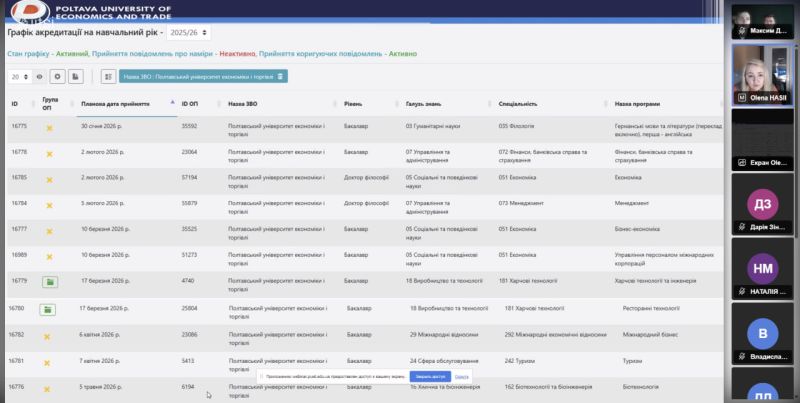Click the yellow X icon in row 16775

tap(48, 128)
